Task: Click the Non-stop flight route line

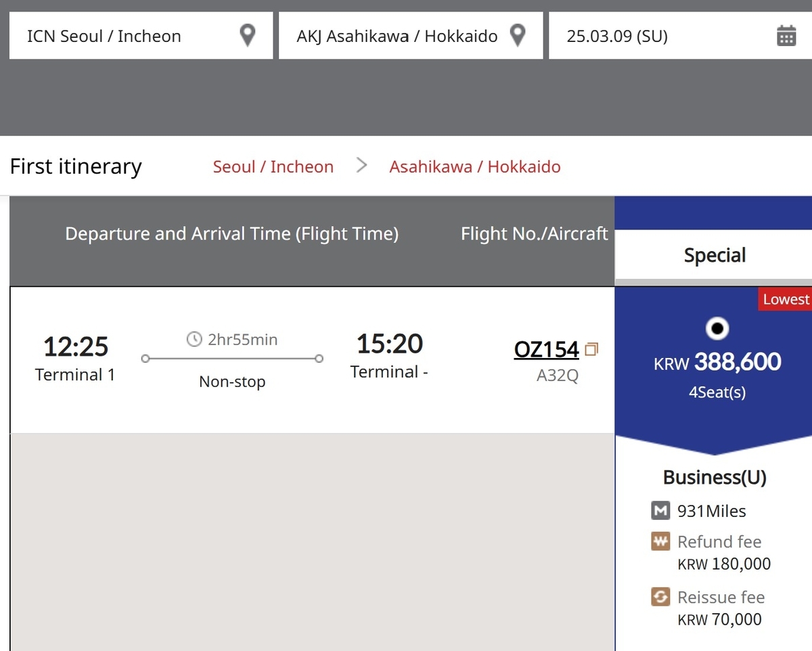Action: (x=232, y=359)
